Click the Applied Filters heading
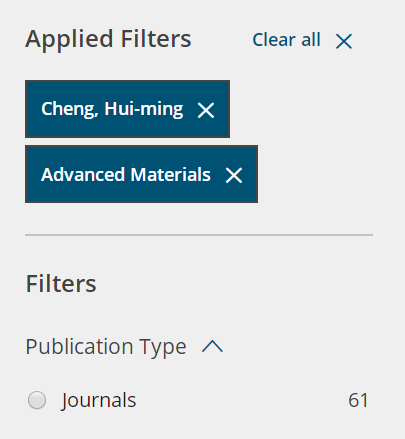The image size is (405, 439). point(108,40)
